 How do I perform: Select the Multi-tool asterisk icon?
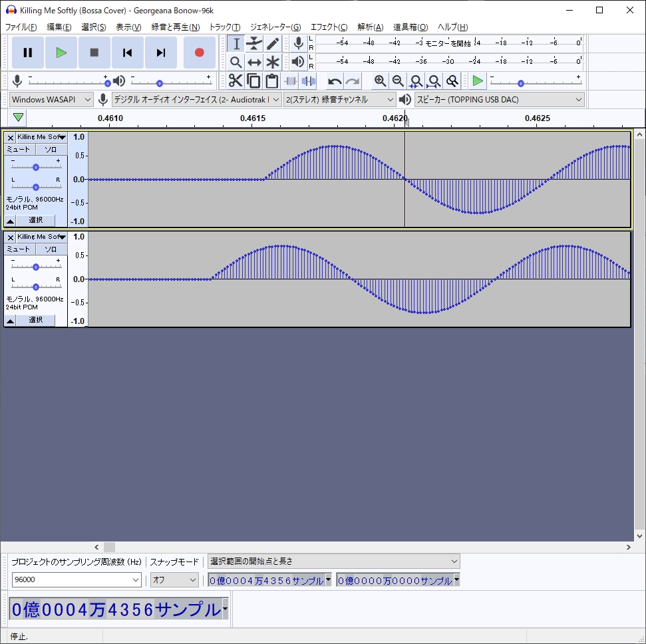tap(272, 63)
